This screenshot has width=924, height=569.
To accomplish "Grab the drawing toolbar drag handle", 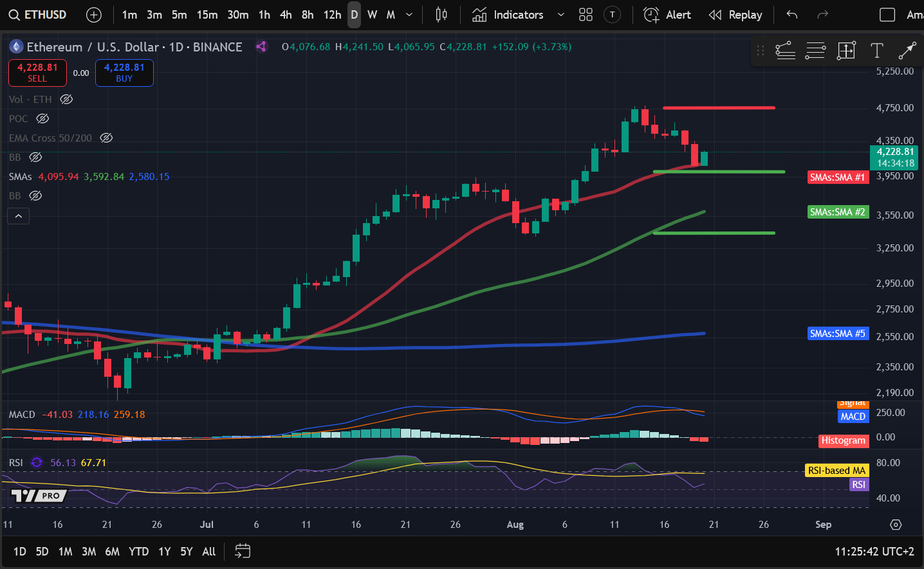I will [761, 50].
